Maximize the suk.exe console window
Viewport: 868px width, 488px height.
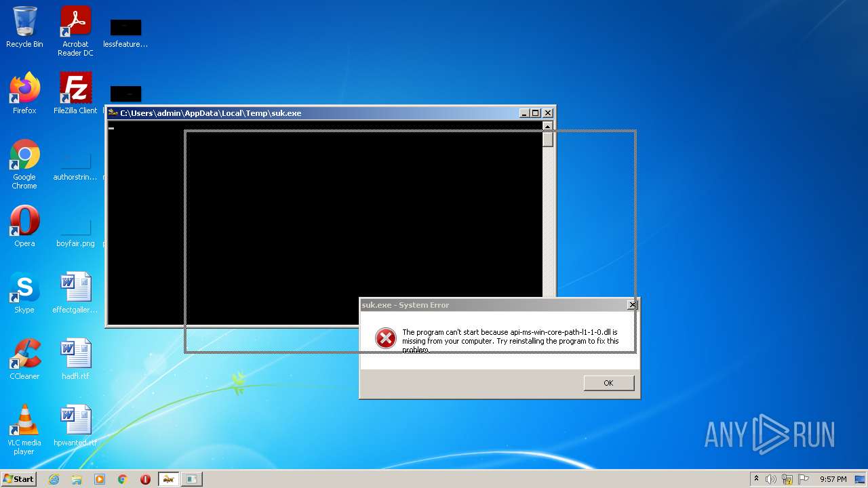pos(535,113)
